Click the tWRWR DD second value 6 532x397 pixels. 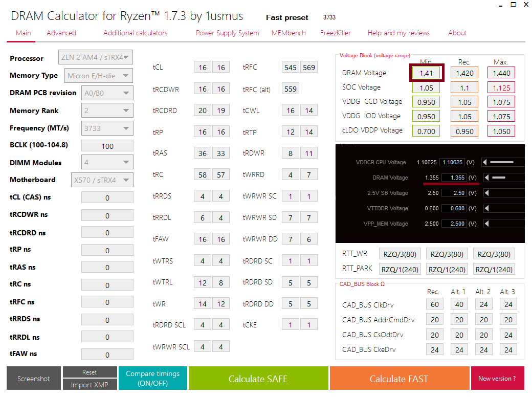309,239
